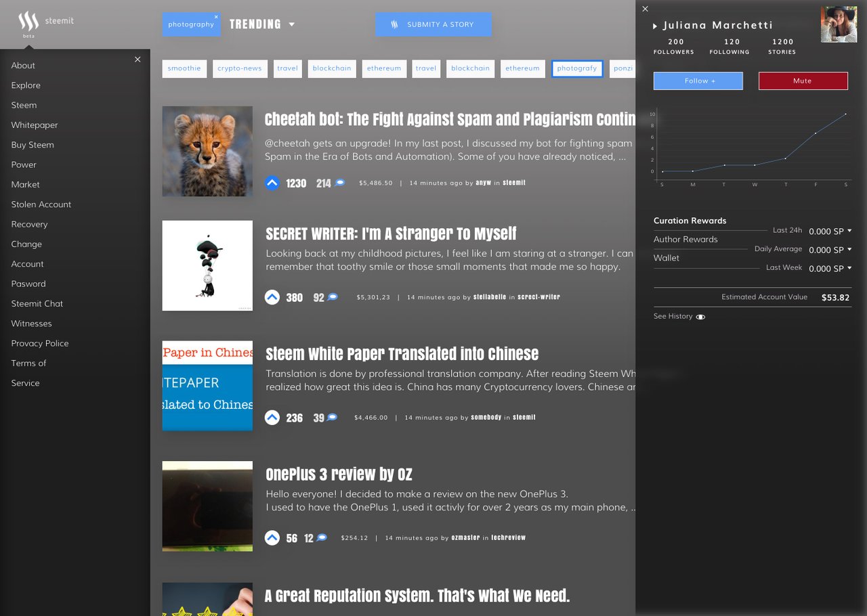The image size is (867, 616).
Task: Open the Cheetah bot post title
Action: click(x=450, y=120)
